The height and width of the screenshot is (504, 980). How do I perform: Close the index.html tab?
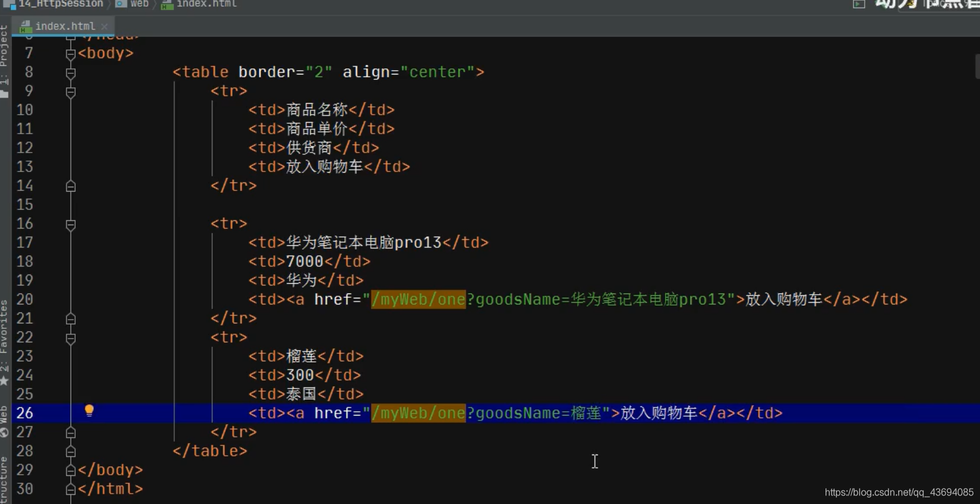click(x=104, y=26)
